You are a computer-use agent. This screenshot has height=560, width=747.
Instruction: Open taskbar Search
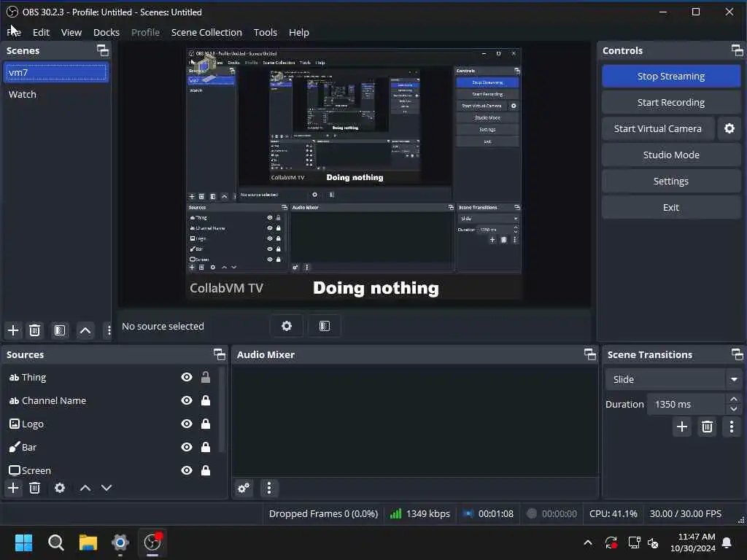click(x=56, y=542)
